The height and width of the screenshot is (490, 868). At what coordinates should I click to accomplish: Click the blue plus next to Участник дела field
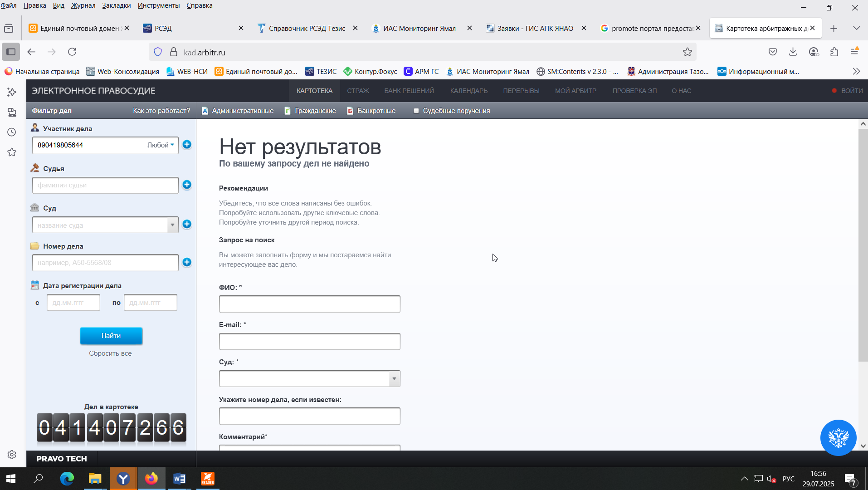187,145
